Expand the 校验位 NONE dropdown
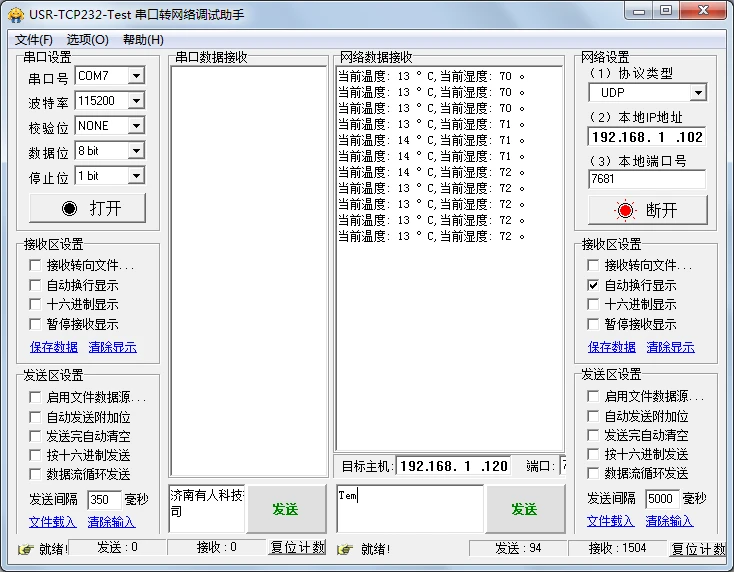 [136, 125]
